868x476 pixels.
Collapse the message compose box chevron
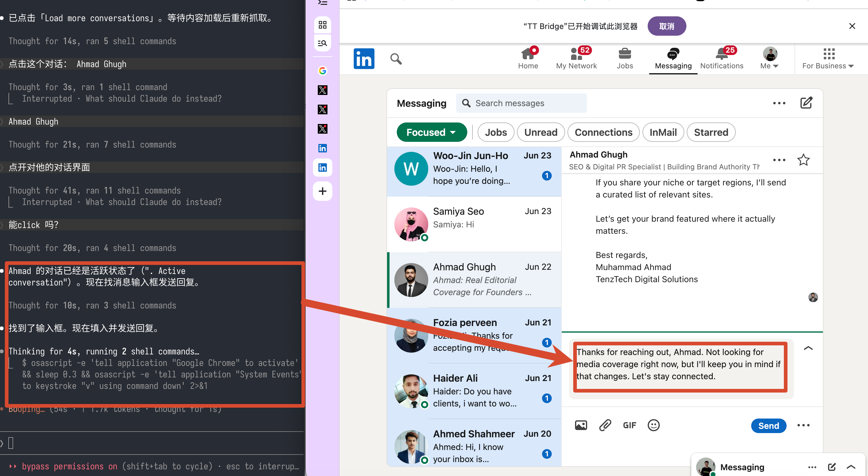pos(808,348)
